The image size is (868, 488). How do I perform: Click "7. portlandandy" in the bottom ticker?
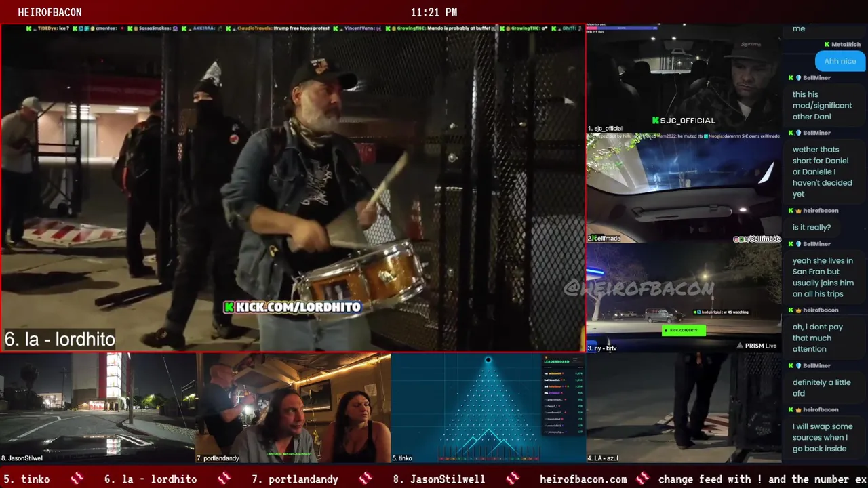pyautogui.click(x=295, y=479)
